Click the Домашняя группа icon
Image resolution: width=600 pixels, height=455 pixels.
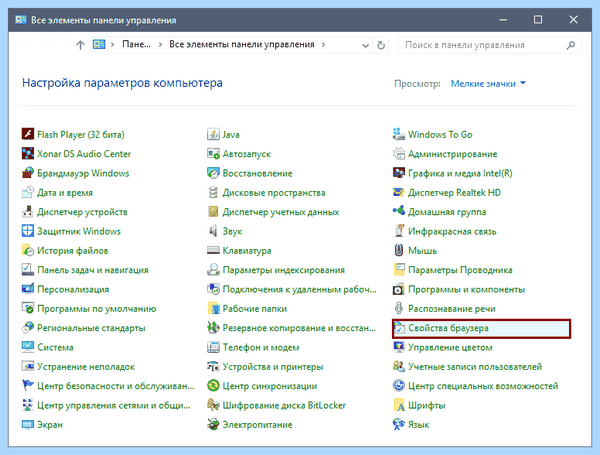[x=399, y=212]
